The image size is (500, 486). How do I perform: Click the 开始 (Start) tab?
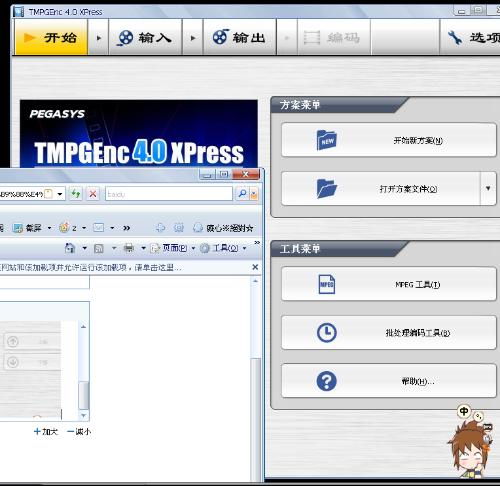point(51,37)
